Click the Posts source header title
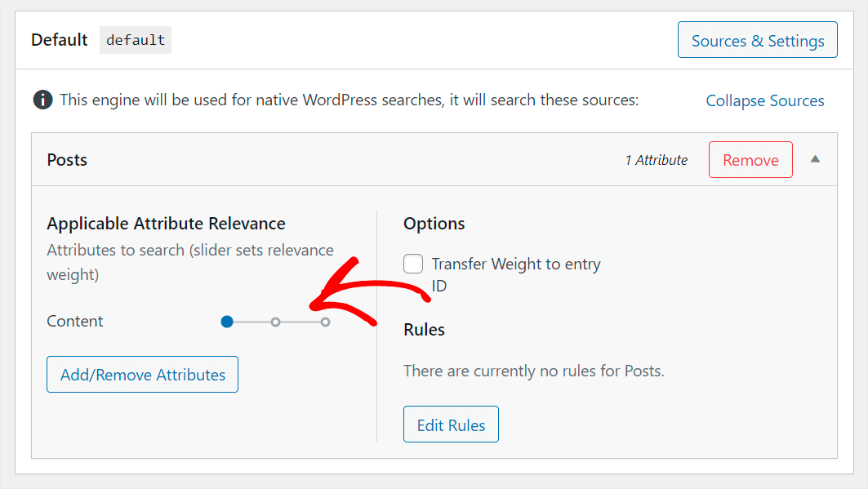Viewport: 868px width, 489px height. [67, 160]
